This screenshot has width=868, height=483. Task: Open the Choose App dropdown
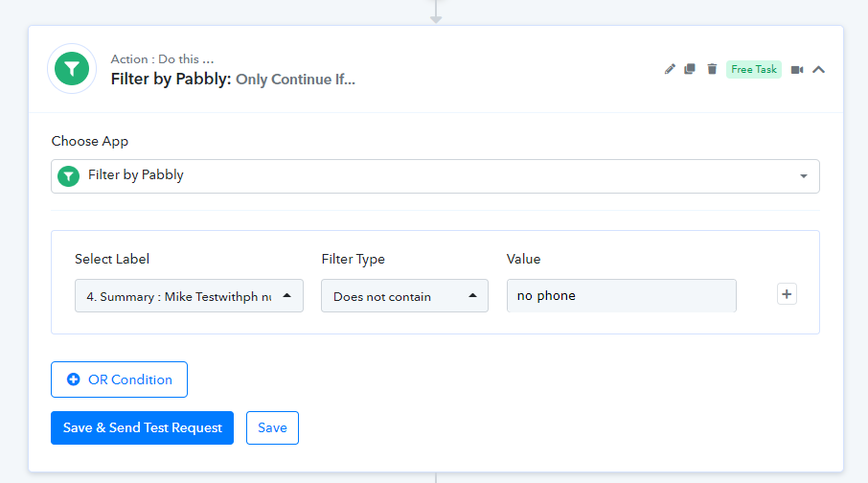(x=435, y=176)
